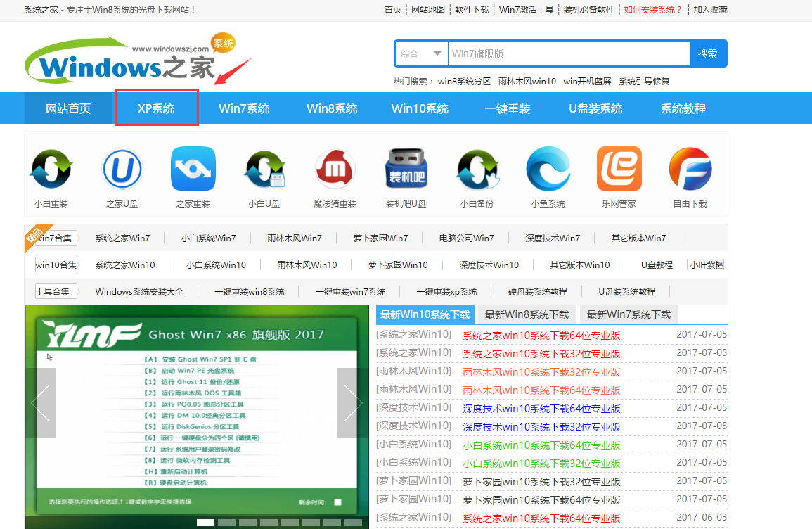
Task: Open the XP系统 navigation menu item
Action: coord(156,108)
